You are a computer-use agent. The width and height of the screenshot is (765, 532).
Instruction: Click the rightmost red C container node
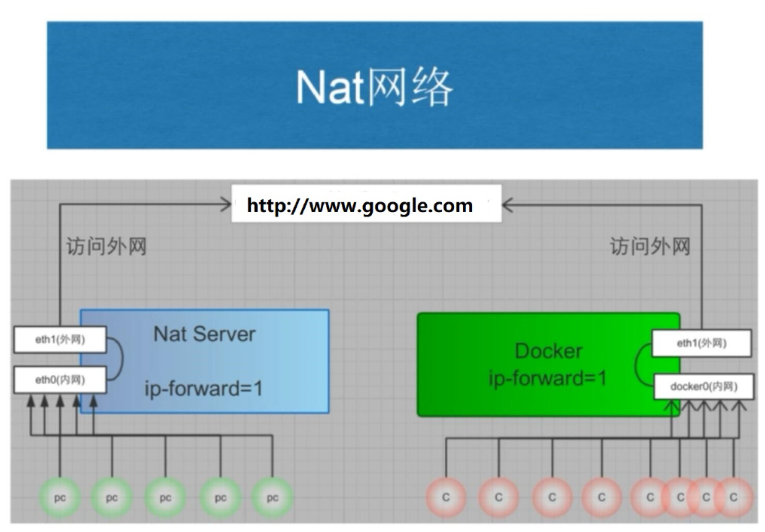coord(734,497)
